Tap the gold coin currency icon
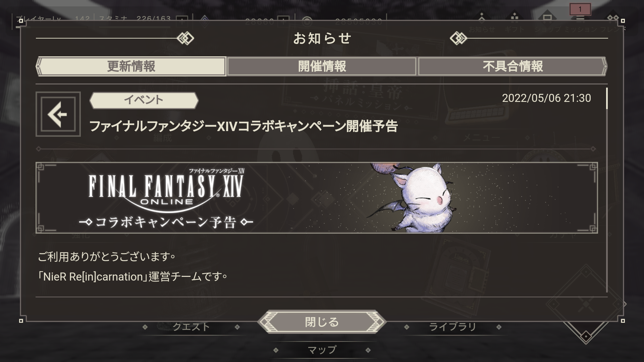 pyautogui.click(x=307, y=22)
